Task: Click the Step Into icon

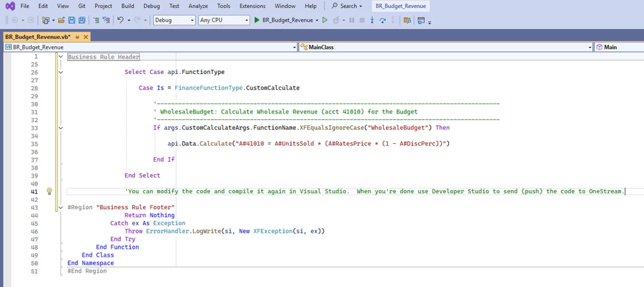Action: pyautogui.click(x=372, y=20)
